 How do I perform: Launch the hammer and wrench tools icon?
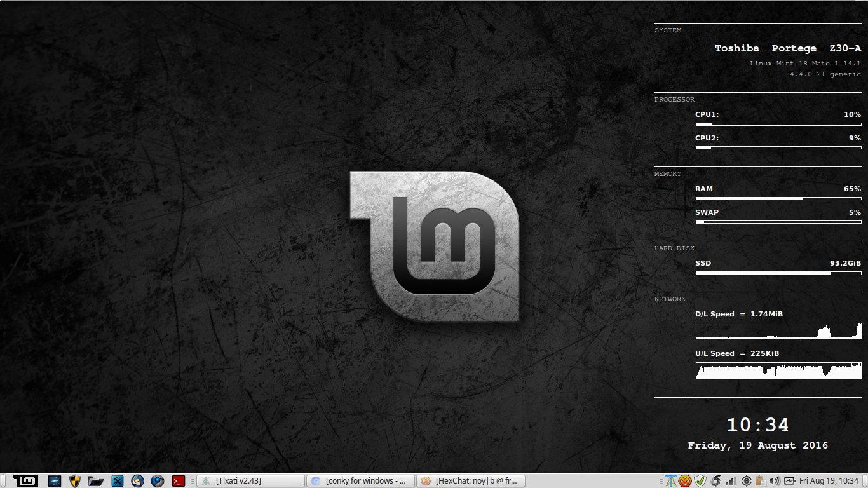click(x=117, y=481)
